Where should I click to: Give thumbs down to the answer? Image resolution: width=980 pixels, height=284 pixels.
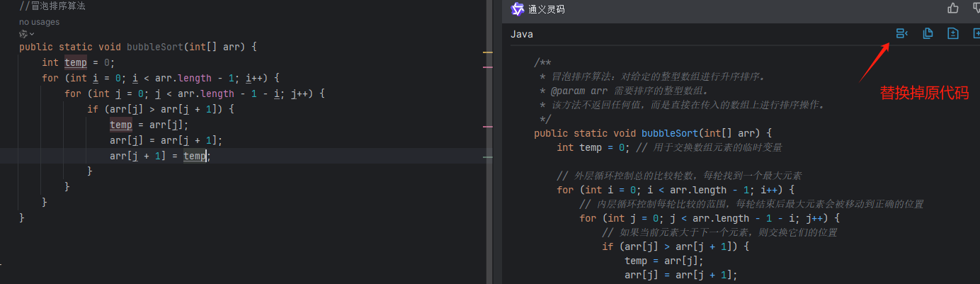(x=977, y=8)
